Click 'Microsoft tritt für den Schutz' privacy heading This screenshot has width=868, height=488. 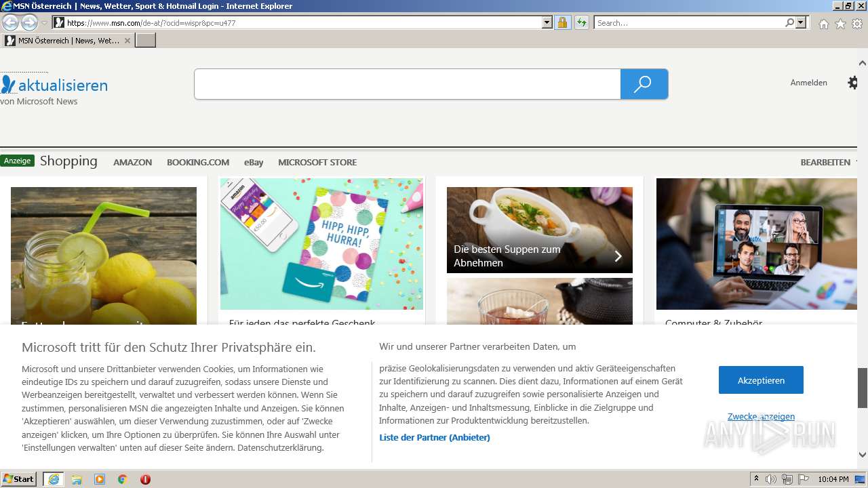click(169, 348)
